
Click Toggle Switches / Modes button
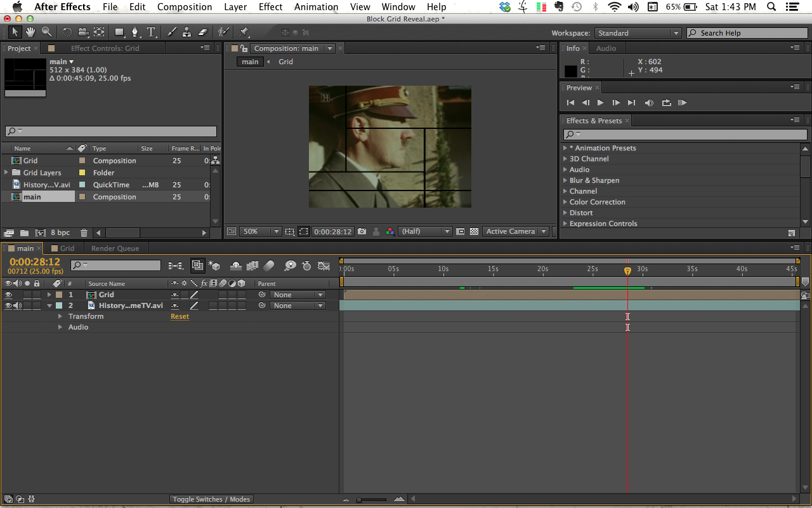point(211,499)
